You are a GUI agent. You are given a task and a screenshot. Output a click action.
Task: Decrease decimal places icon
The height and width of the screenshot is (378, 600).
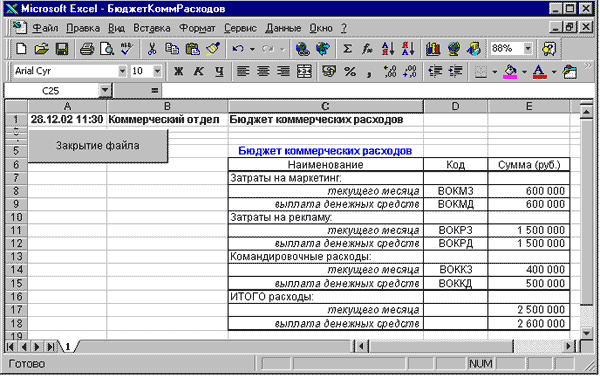pos(410,71)
